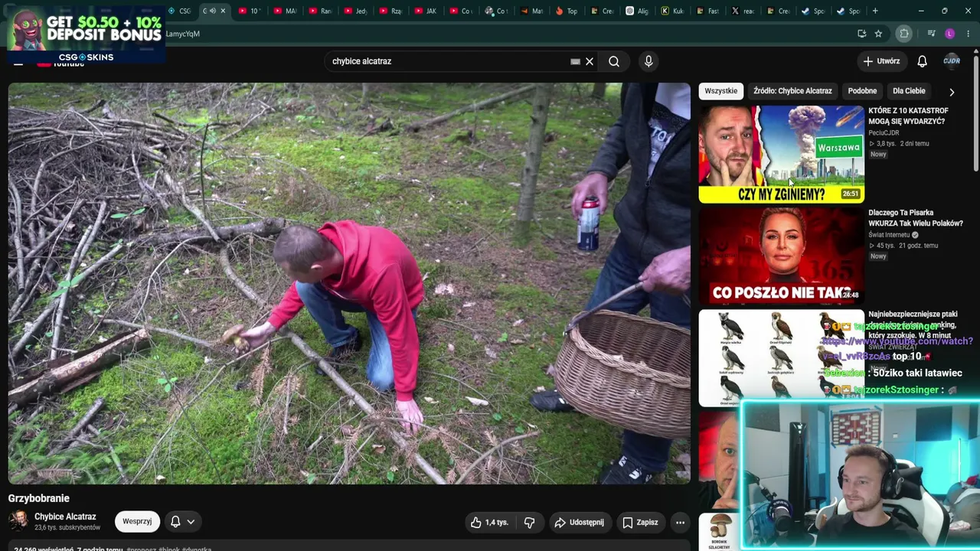The image size is (980, 551).
Task: Open the browser extensions puzzle icon
Action: [904, 34]
